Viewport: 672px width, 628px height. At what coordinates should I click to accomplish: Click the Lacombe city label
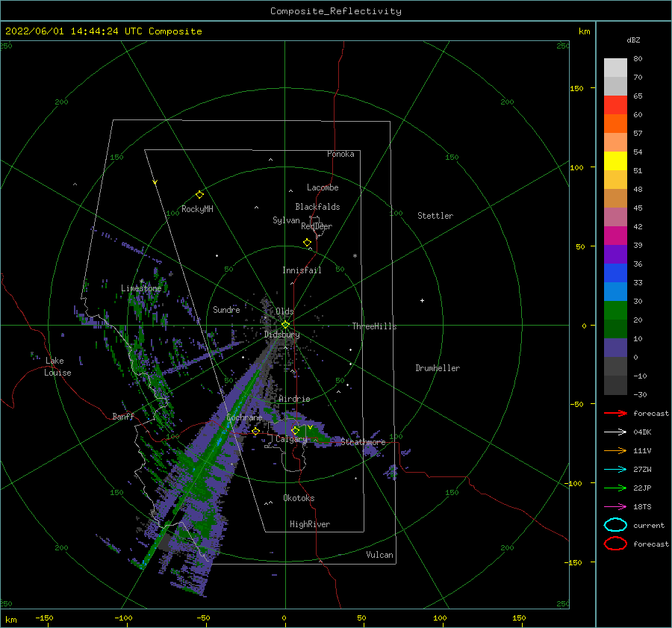click(323, 187)
